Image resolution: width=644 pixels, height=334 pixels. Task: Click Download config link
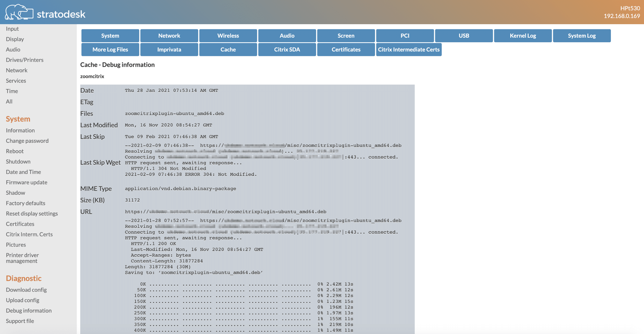(x=26, y=290)
